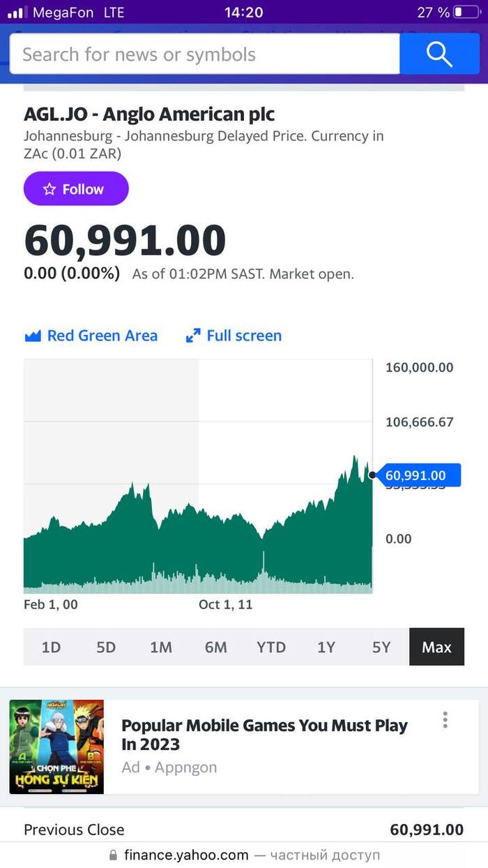Choose the 5Y chart range
The image size is (488, 868).
coord(381,647)
